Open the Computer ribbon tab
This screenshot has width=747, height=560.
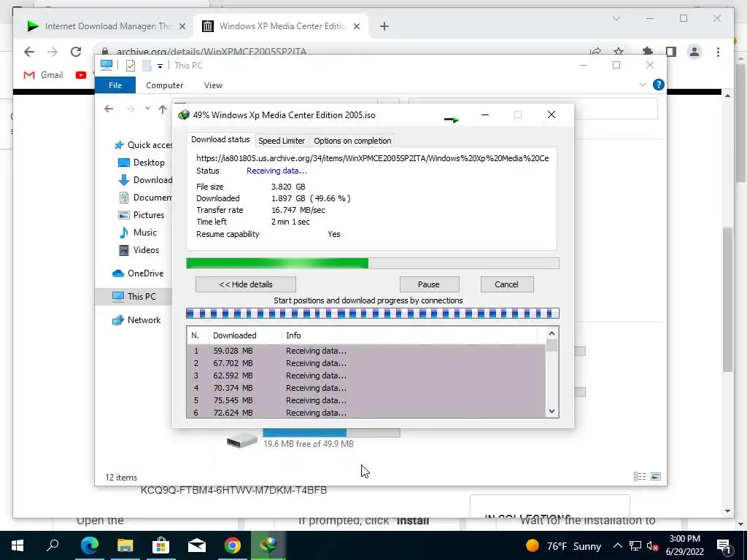tap(164, 85)
